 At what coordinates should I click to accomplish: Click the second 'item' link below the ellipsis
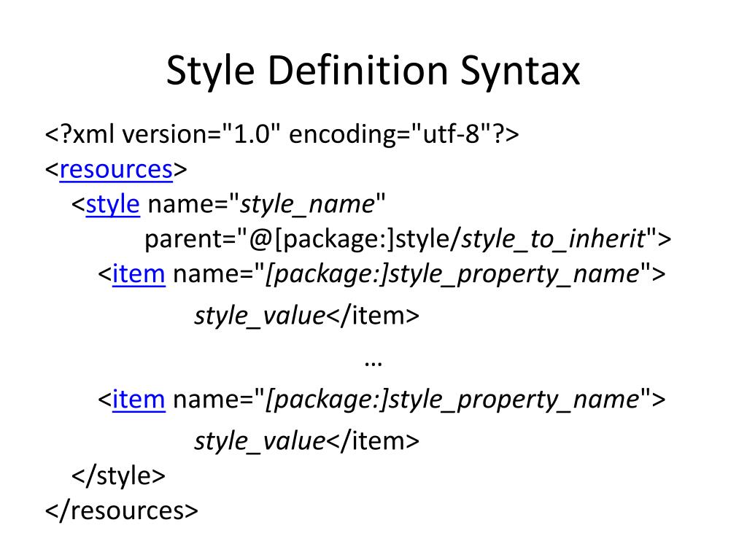point(139,400)
